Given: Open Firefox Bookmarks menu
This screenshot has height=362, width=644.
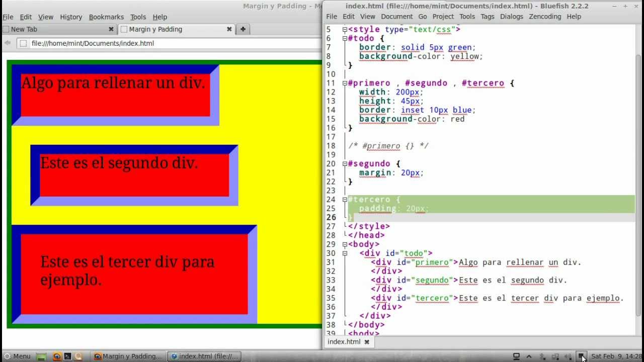Looking at the screenshot, I should point(107,17).
